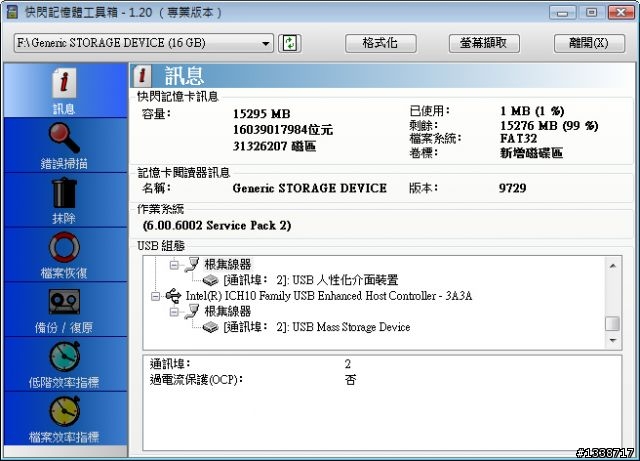This screenshot has height=461, width=640.
Task: Open 低階效率指標 low-level benchmark stopwatch
Action: click(x=65, y=364)
